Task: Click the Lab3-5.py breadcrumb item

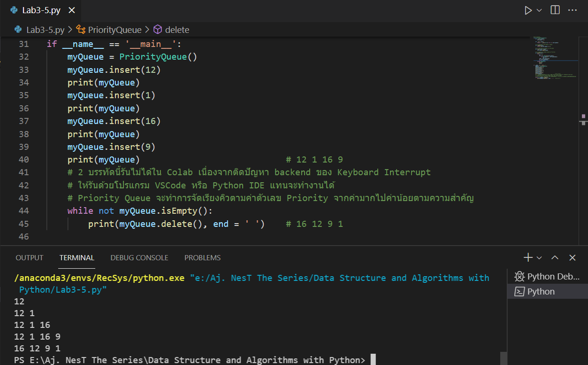Action: [45, 30]
